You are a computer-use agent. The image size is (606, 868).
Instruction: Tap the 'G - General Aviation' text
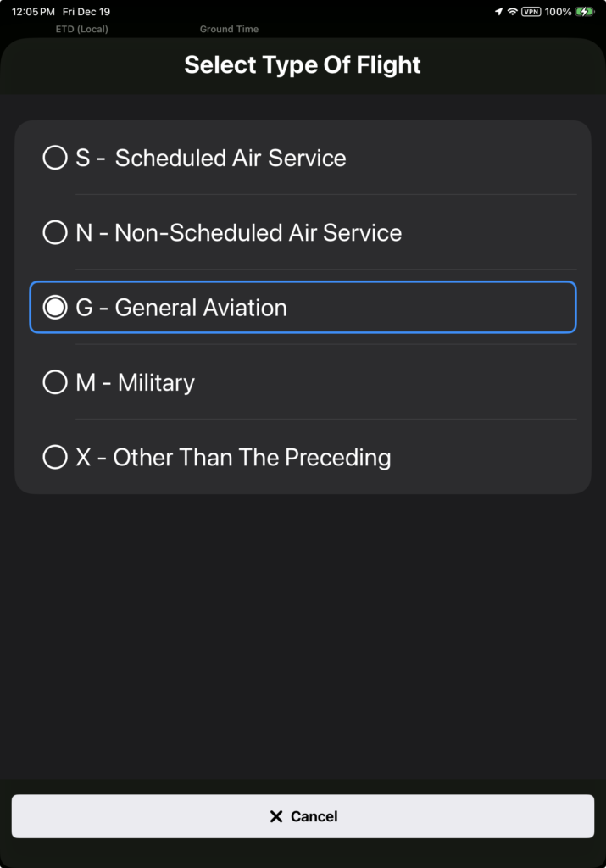(x=181, y=307)
